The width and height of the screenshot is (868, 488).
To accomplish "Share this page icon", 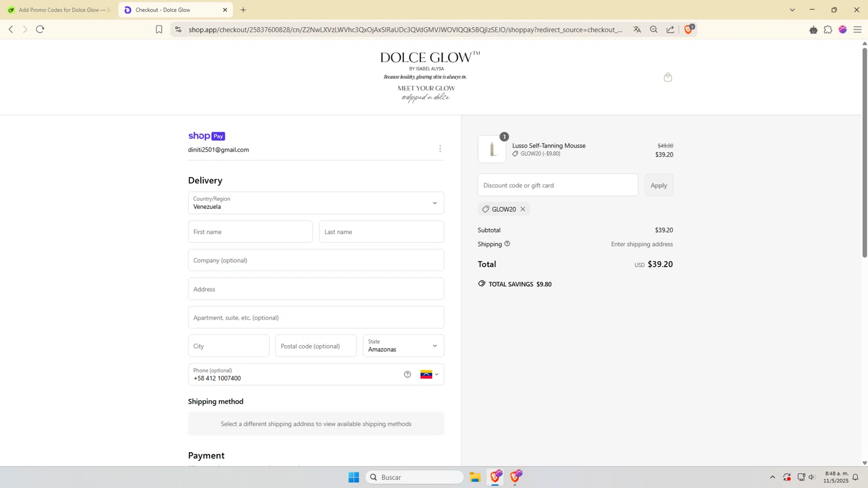I will point(670,29).
